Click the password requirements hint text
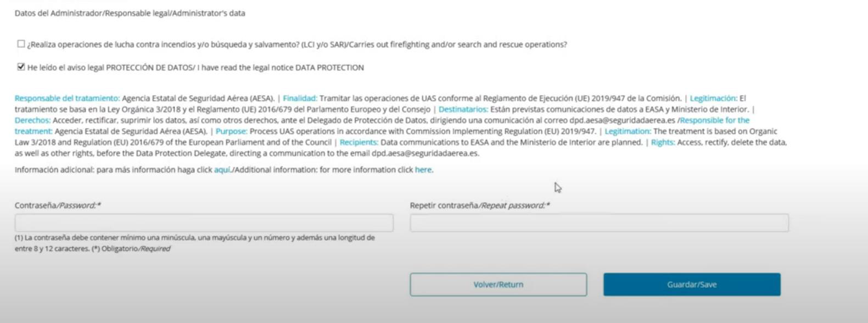This screenshot has height=323, width=868. (x=194, y=243)
